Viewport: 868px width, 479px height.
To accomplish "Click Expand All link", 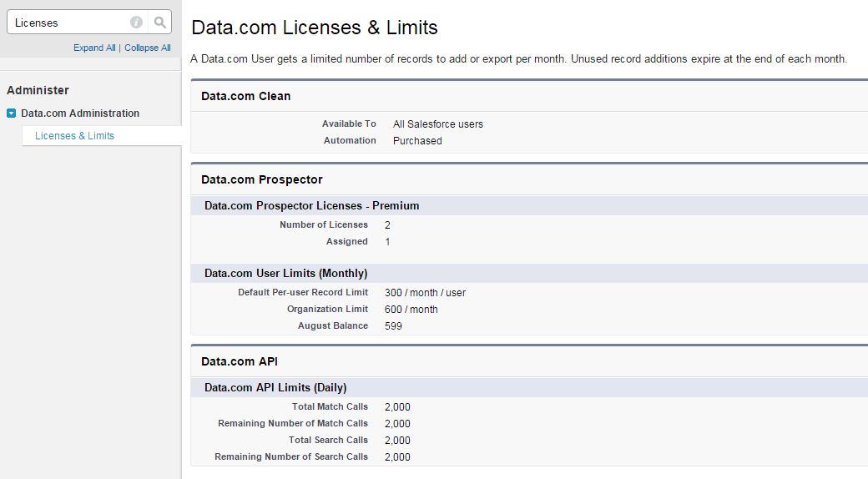I will 94,48.
